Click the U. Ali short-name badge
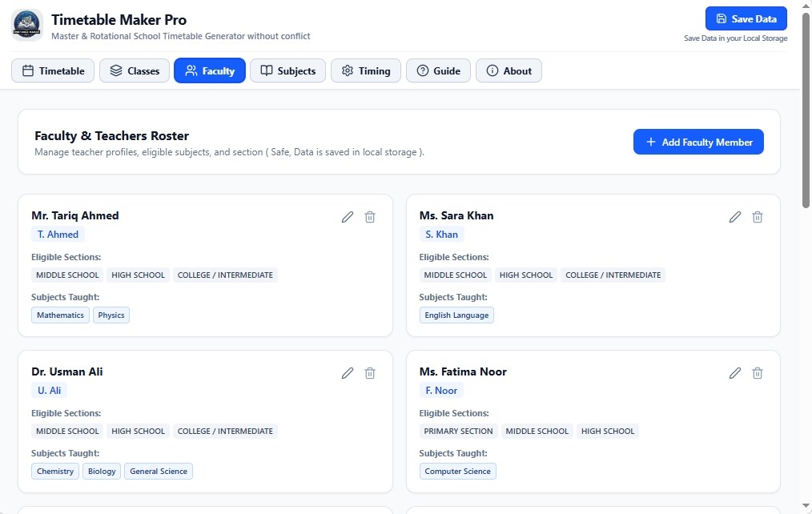Viewport: 812px width, 514px height. click(49, 391)
